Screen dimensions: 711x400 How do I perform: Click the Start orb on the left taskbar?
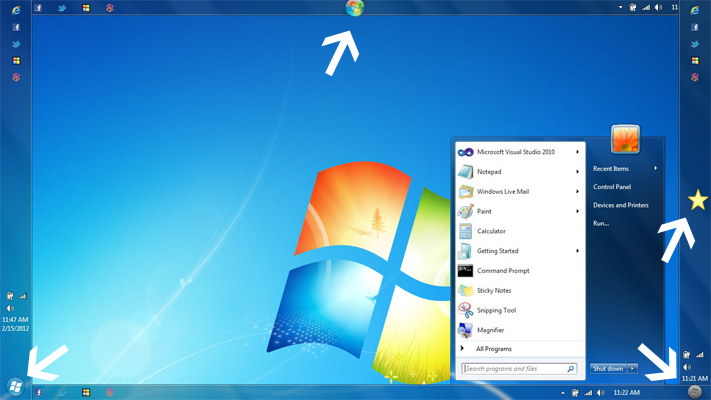(15, 387)
